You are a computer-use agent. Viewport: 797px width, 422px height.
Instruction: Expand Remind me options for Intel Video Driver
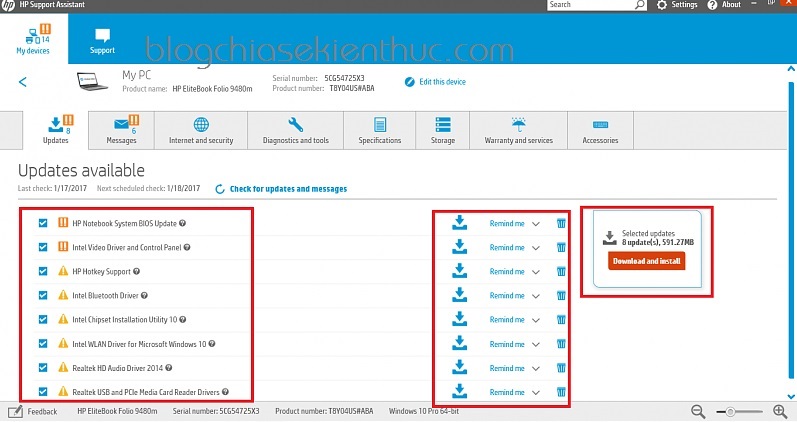[x=536, y=248]
